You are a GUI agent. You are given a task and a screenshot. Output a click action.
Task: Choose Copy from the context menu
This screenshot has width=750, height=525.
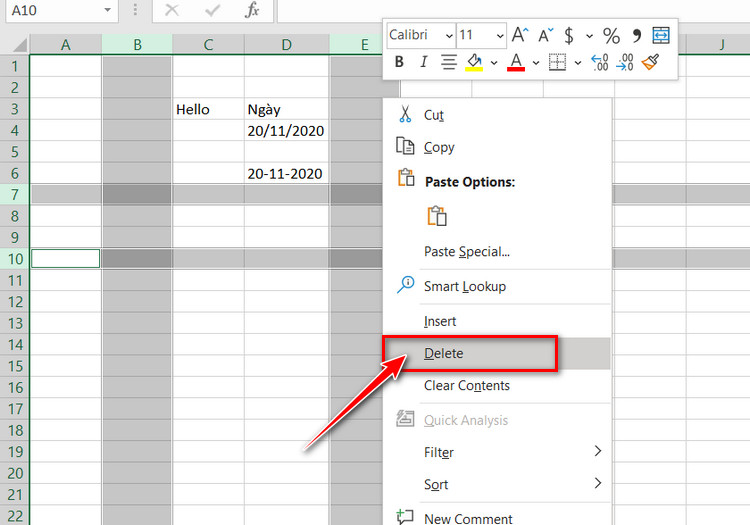click(497, 147)
